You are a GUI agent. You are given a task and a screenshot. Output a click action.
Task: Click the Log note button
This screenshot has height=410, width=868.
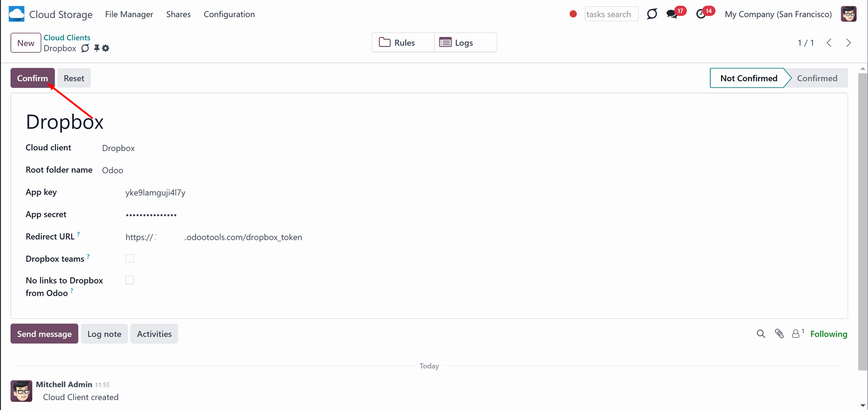(x=104, y=334)
